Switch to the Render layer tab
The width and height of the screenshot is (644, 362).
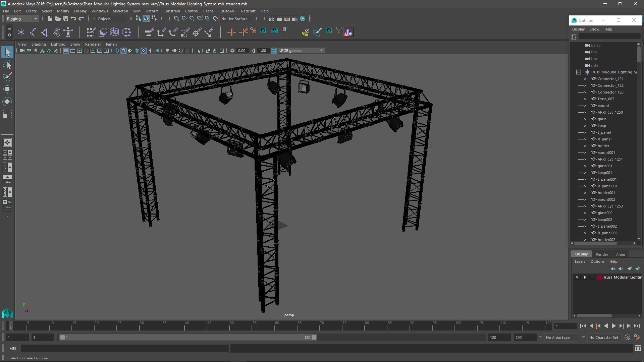(x=602, y=254)
